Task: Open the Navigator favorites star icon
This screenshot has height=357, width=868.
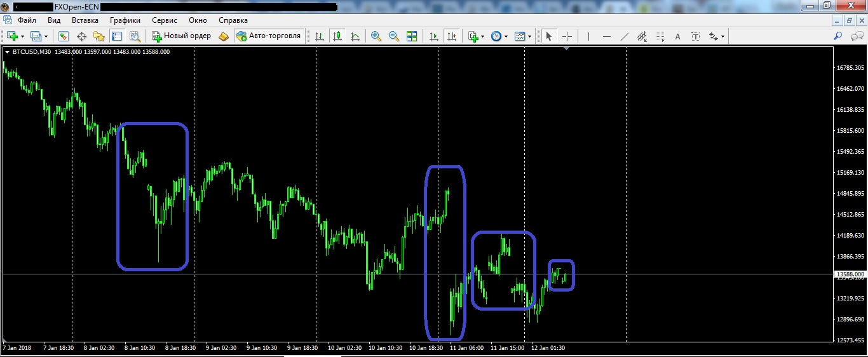Action: 98,36
